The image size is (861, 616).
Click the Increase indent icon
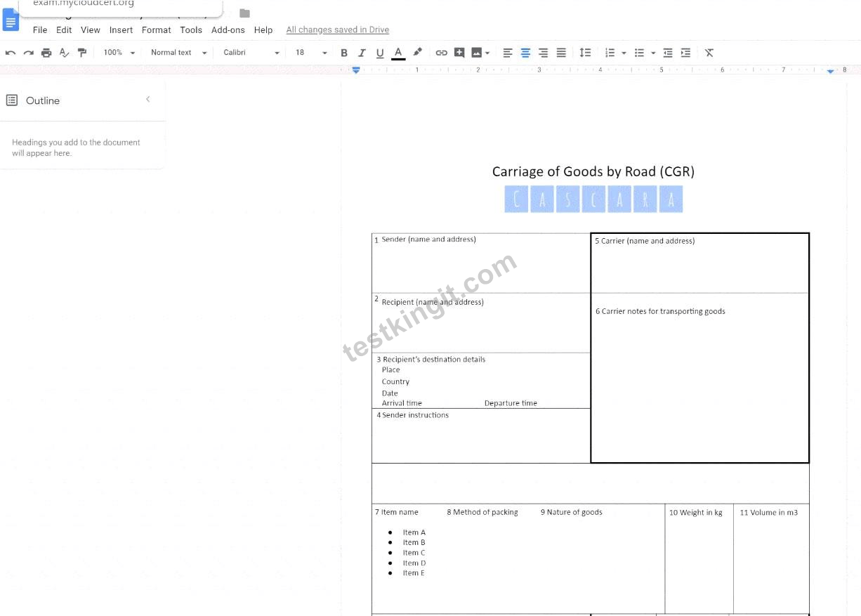tap(685, 53)
